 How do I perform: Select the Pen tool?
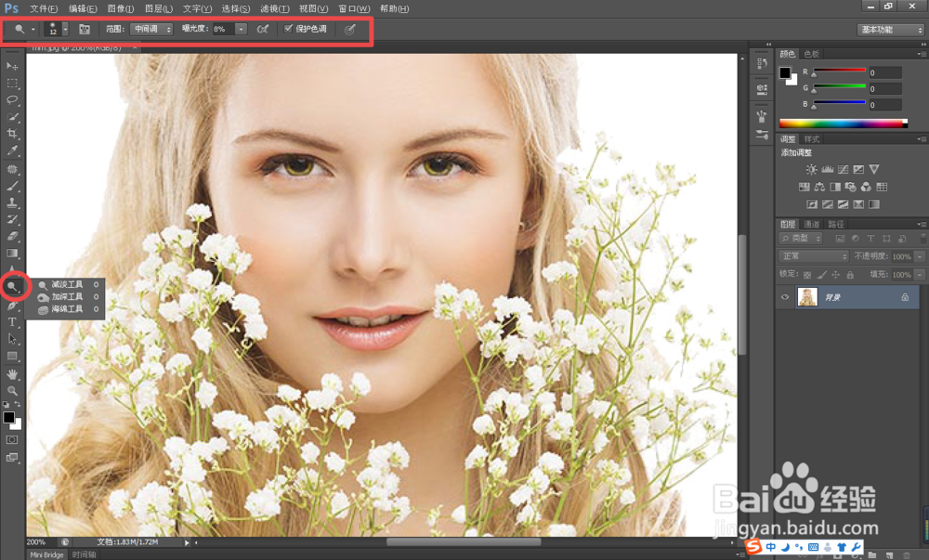pyautogui.click(x=12, y=306)
